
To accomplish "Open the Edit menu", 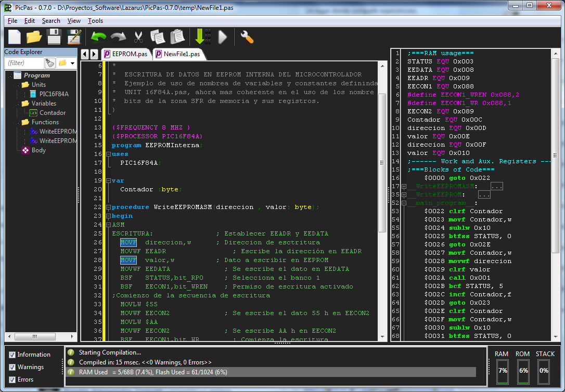I will click(x=30, y=21).
